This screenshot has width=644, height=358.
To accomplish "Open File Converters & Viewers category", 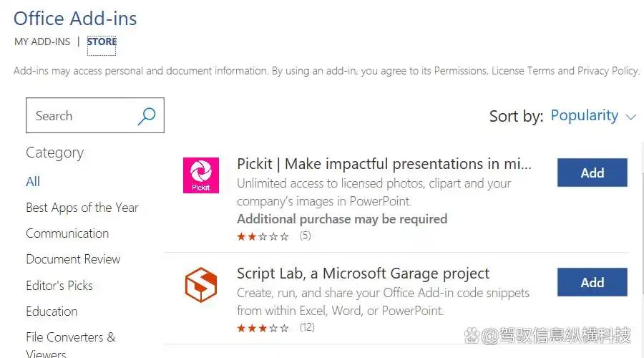I will point(71,345).
